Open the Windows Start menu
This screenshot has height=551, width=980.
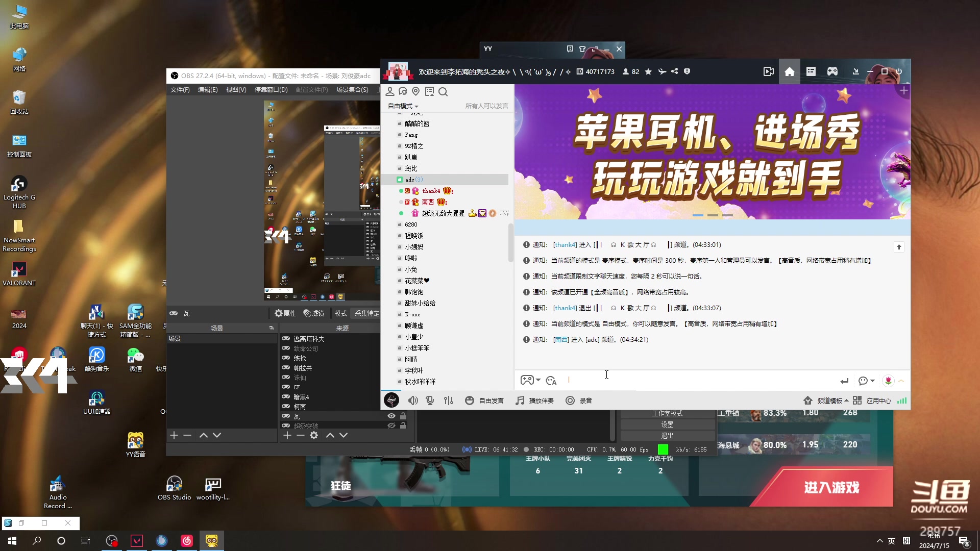pyautogui.click(x=12, y=541)
